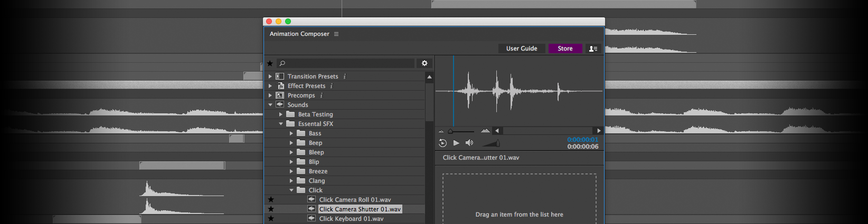Expand the Precomps category

270,95
